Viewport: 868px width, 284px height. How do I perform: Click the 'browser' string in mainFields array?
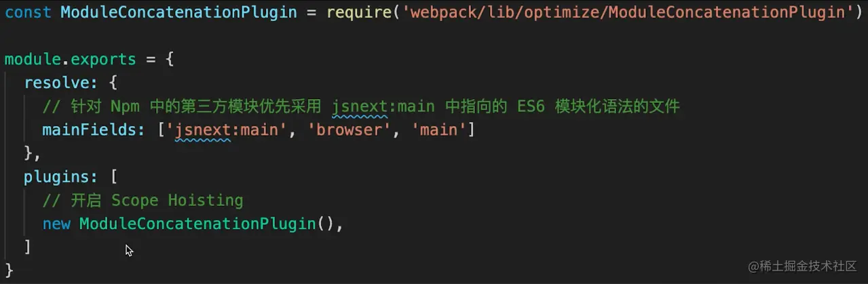(350, 130)
